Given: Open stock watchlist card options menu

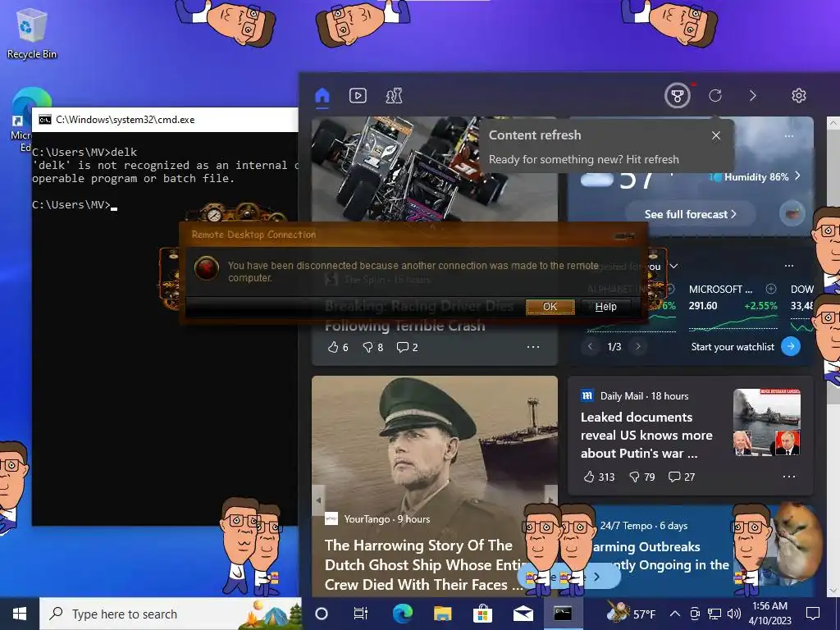Looking at the screenshot, I should click(x=789, y=266).
